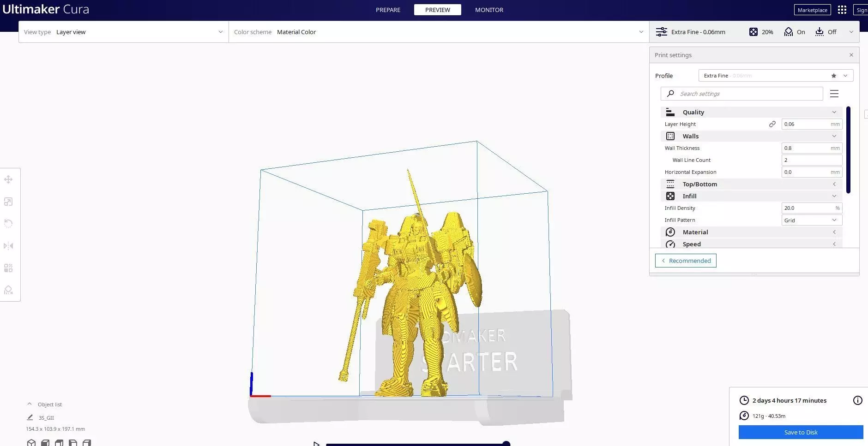Viewport: 868px width, 446px height.
Task: Click the model dimensions 154.3 x 103.9 x 197.1 mm
Action: [55, 429]
